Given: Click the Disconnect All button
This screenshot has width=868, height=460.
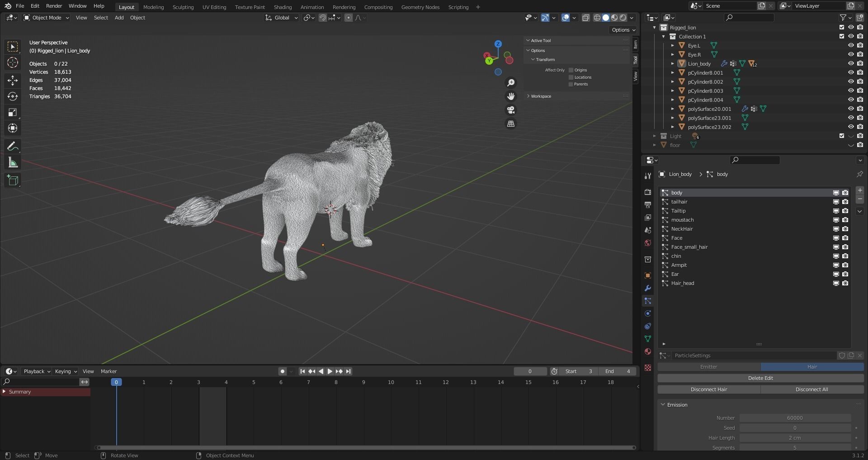Looking at the screenshot, I should pos(812,389).
